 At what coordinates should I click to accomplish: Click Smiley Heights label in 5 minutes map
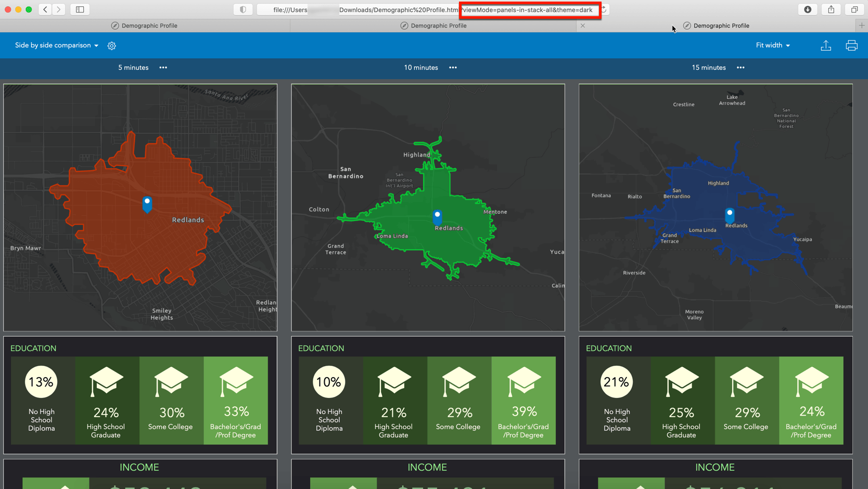tap(162, 314)
